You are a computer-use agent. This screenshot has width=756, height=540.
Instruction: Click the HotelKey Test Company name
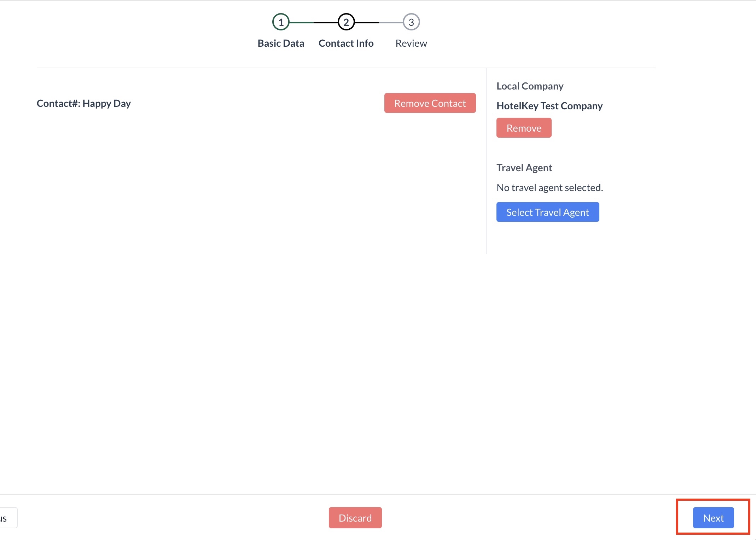[549, 106]
